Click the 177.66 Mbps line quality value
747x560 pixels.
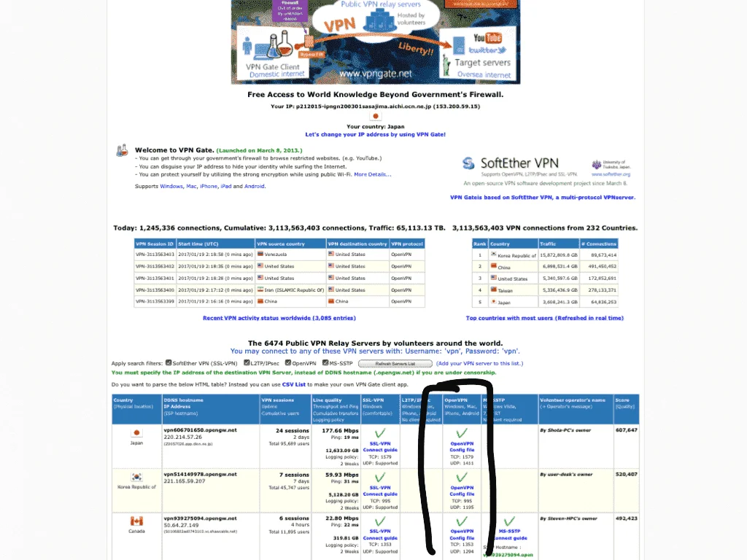(x=340, y=430)
